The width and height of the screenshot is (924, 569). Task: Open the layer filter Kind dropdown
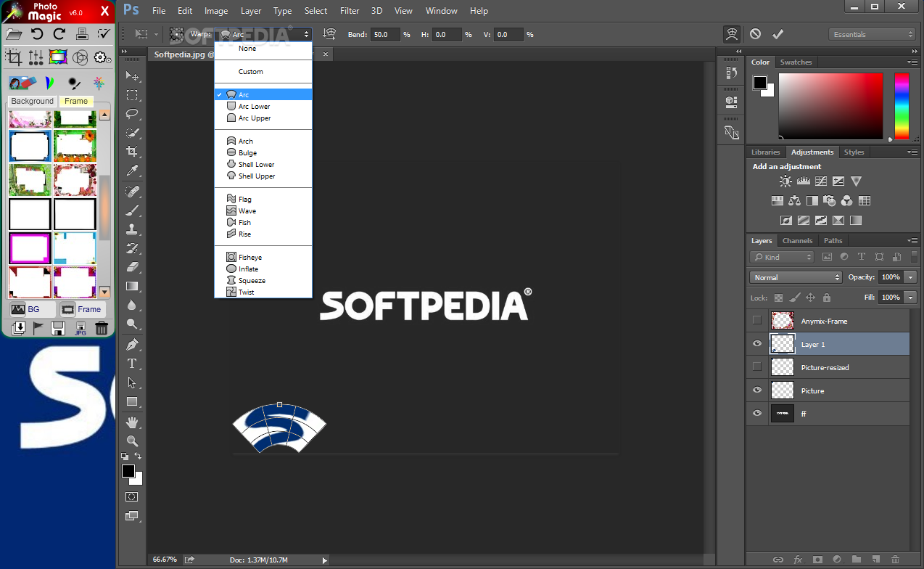click(782, 257)
